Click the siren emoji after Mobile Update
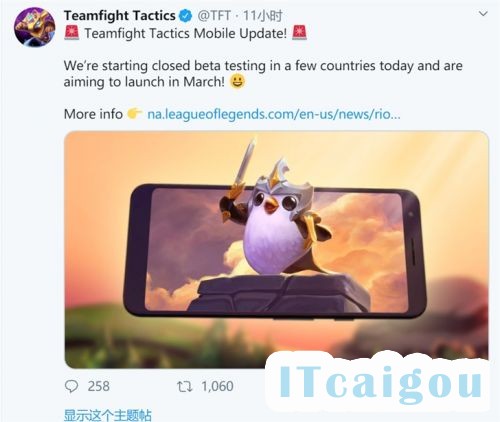 click(299, 33)
